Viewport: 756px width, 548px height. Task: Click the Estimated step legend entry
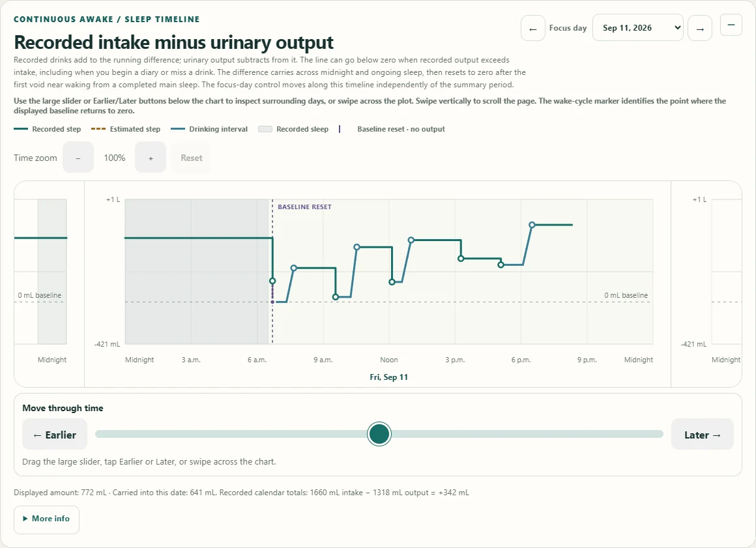(125, 129)
